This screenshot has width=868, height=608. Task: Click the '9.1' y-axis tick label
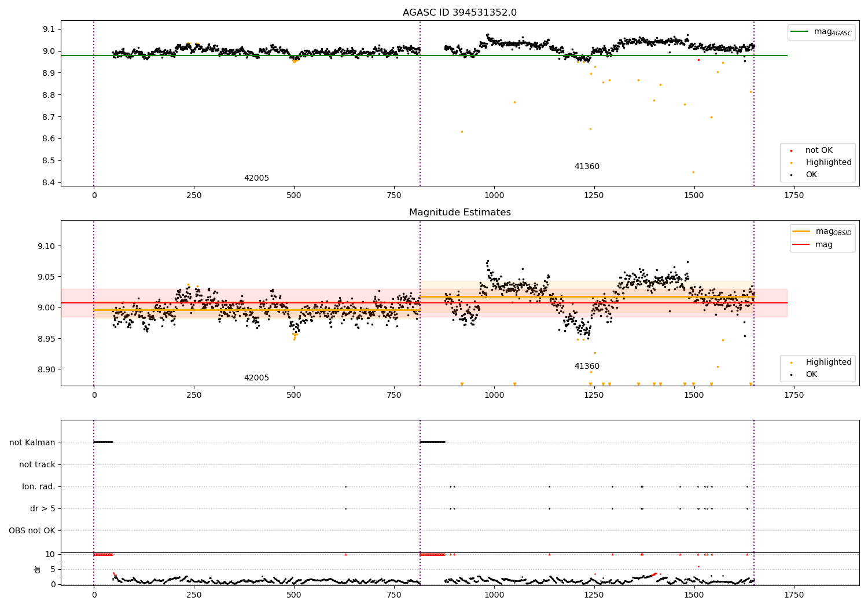(49, 30)
